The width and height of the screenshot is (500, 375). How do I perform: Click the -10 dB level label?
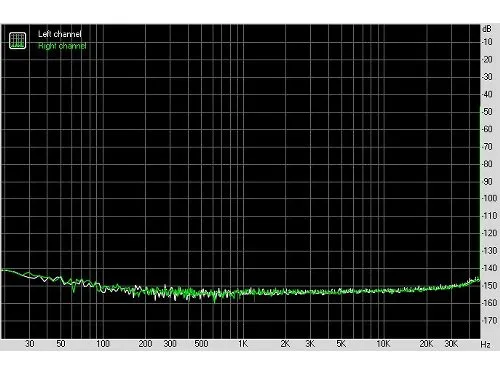[x=487, y=42]
